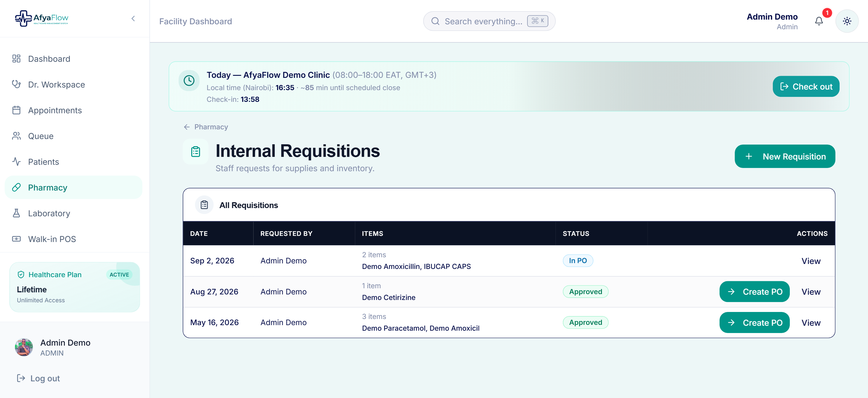Click the stethoscope icon for Dr. Workspace
868x398 pixels.
[x=16, y=84]
